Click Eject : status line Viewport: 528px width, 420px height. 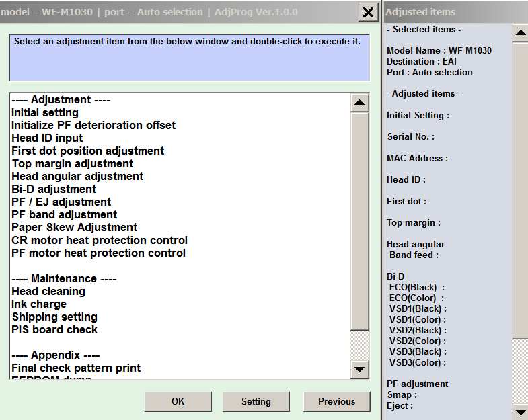[400, 406]
